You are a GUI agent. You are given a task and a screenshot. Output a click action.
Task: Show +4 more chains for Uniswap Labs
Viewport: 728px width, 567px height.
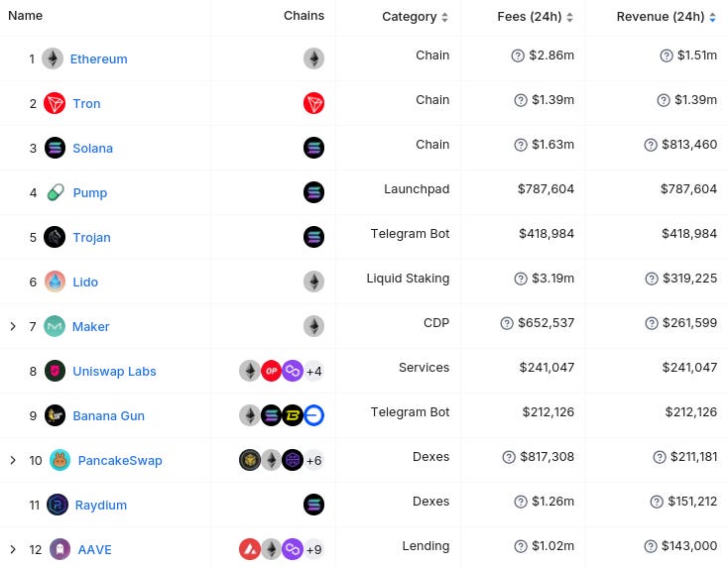point(313,371)
